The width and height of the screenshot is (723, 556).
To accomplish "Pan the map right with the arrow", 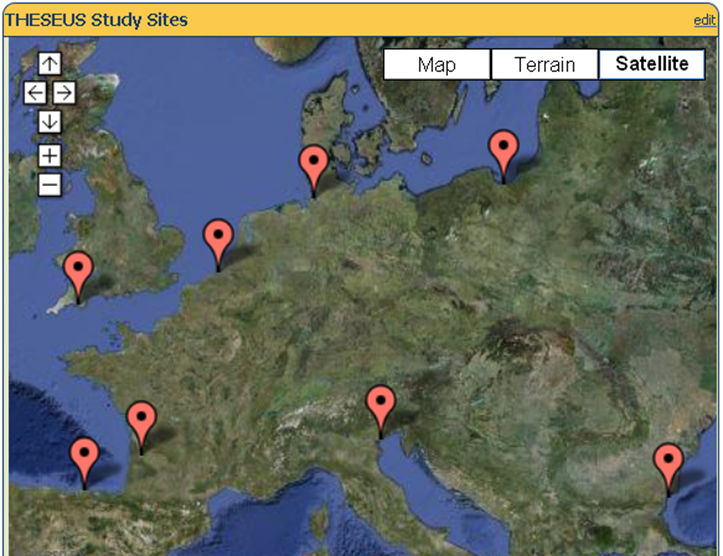I will [64, 93].
